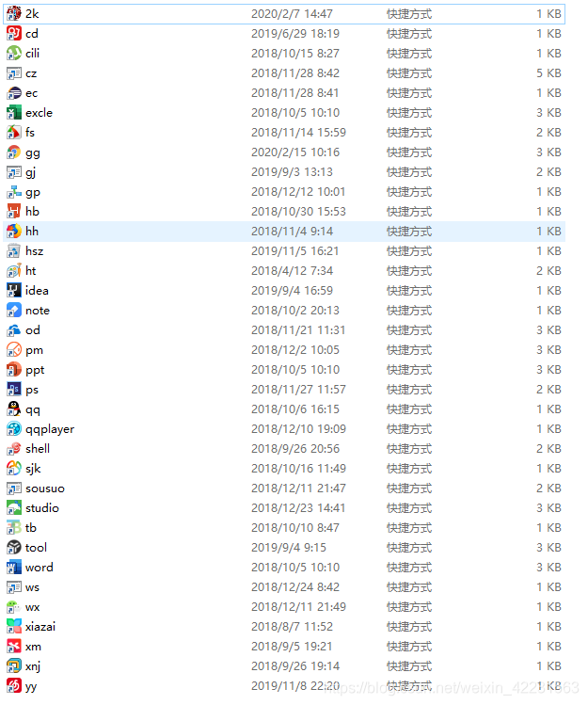This screenshot has width=588, height=705.
Task: Click the date 2018/11/27 11:57
Action: (x=298, y=390)
